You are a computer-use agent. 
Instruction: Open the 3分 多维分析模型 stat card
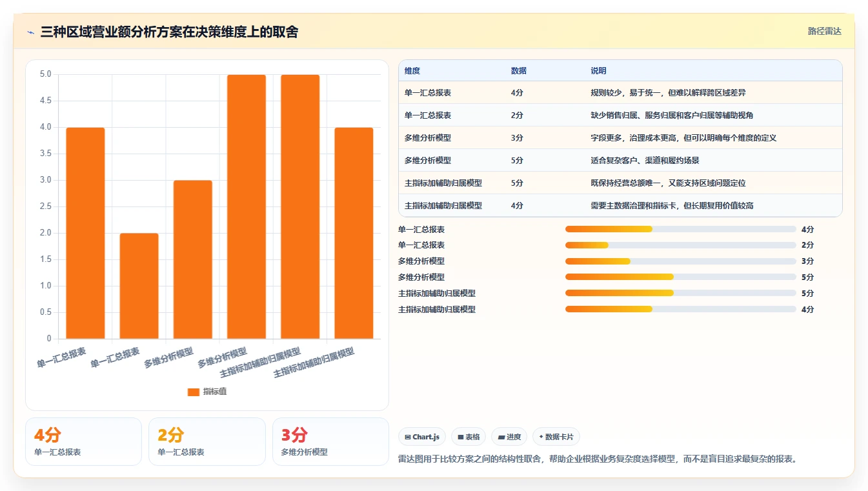click(x=330, y=441)
